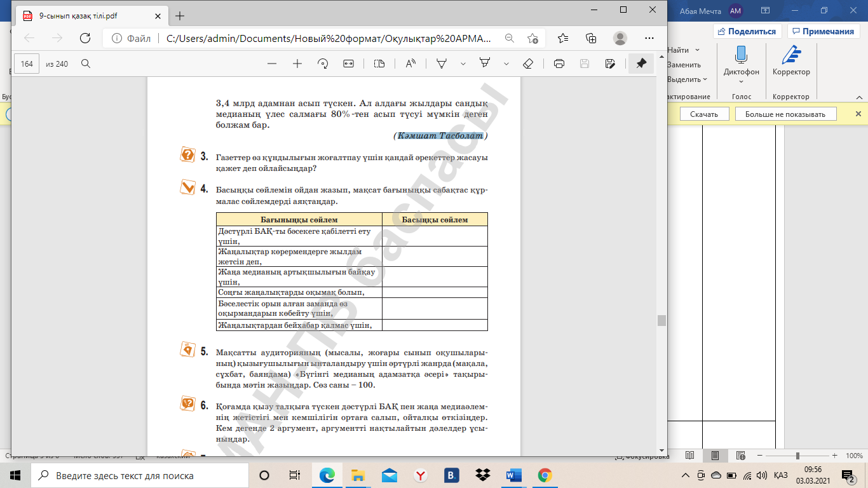Click Больше не показывать button
The height and width of the screenshot is (488, 868).
click(x=785, y=114)
